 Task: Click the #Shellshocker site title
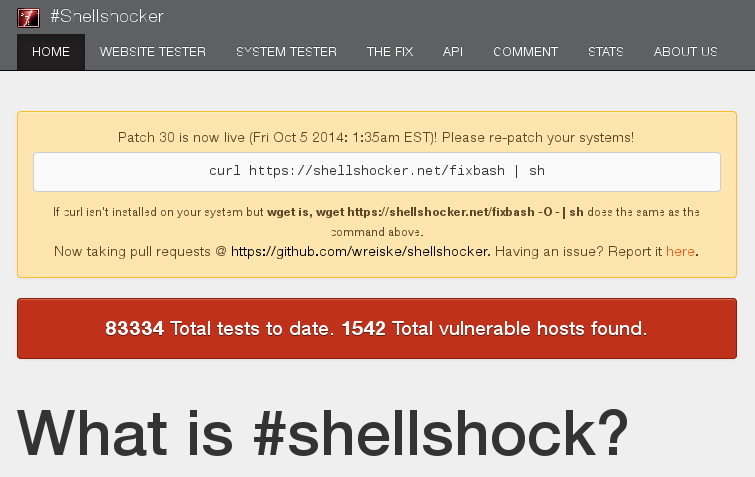click(x=107, y=17)
